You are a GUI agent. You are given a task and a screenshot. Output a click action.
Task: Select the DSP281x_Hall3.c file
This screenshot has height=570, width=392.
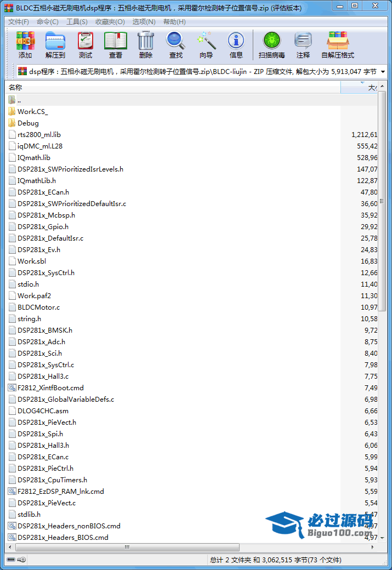(x=43, y=376)
